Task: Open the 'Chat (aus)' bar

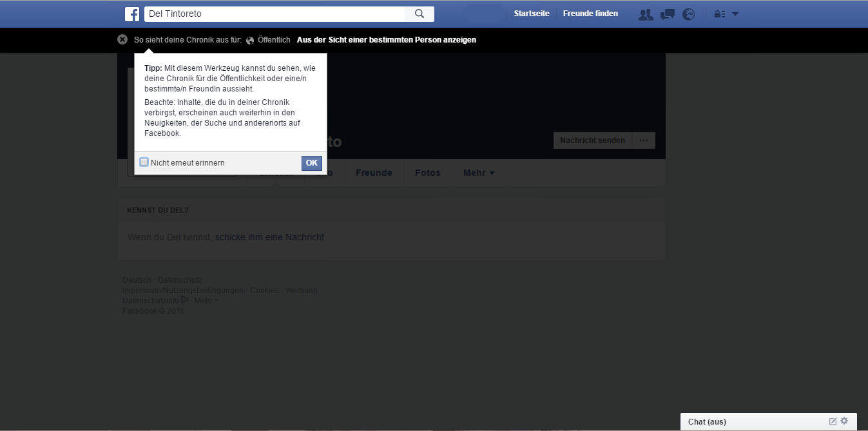Action: point(769,422)
